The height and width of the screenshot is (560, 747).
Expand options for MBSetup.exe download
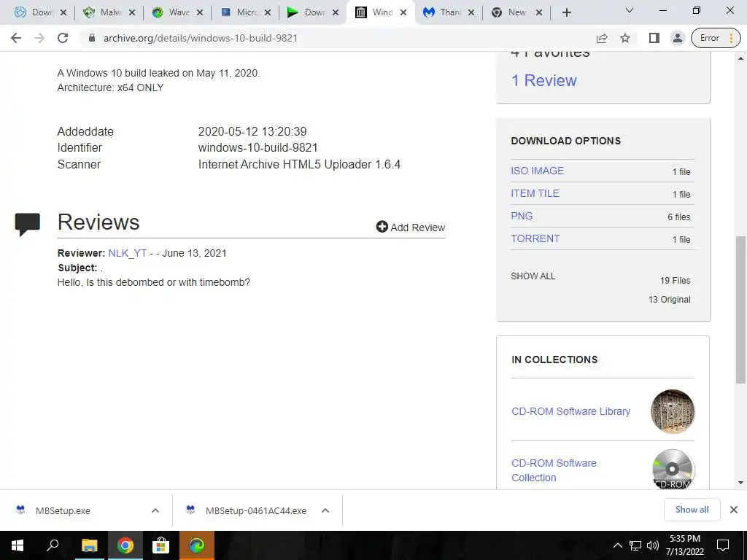pyautogui.click(x=155, y=510)
